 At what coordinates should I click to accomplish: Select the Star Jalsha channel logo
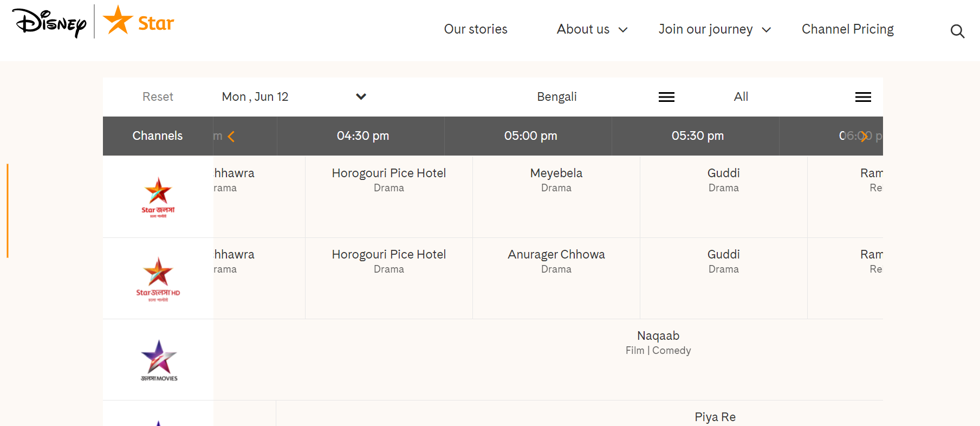coord(158,197)
